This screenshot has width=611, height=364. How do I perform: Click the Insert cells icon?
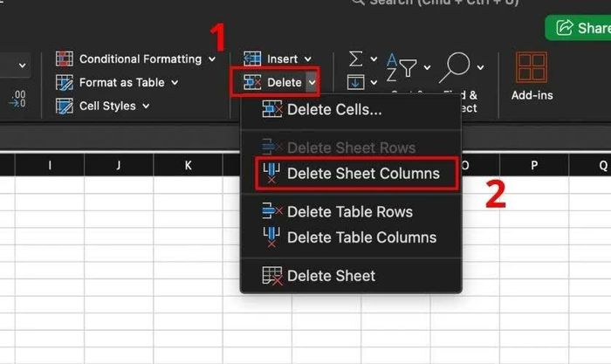(x=252, y=58)
